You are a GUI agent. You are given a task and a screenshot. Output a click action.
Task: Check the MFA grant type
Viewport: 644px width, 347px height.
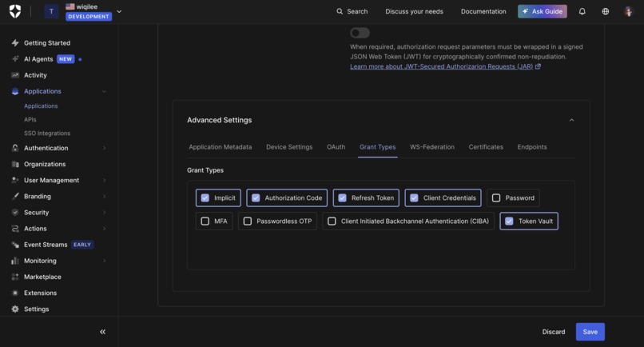(205, 221)
